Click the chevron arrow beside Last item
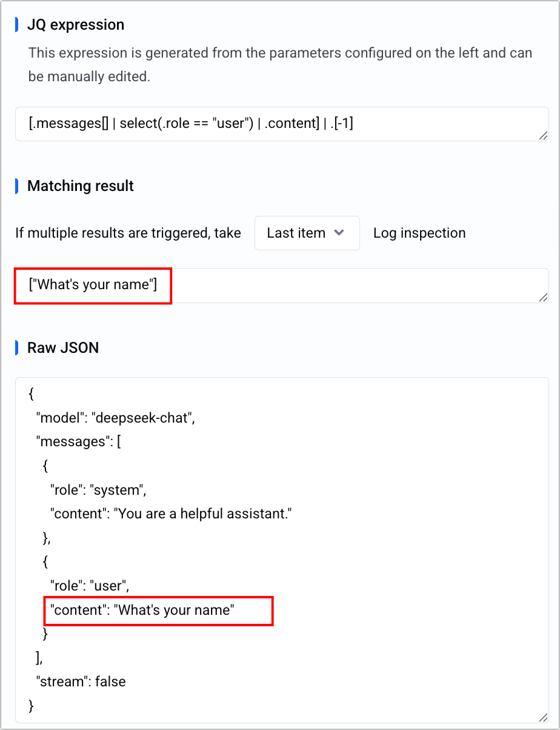The width and height of the screenshot is (560, 730). [x=339, y=233]
